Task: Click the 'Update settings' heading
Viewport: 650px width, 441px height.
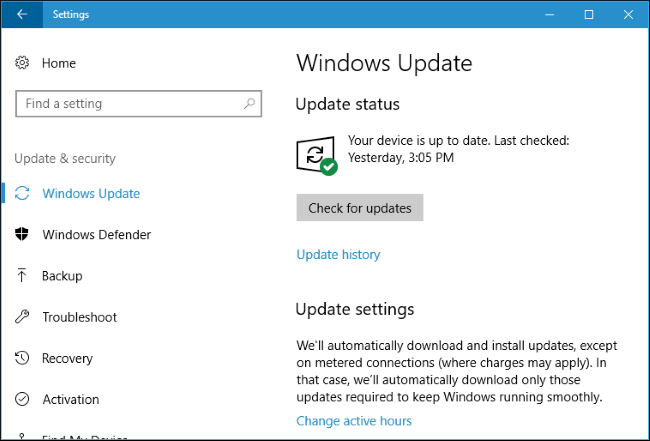Action: (x=355, y=309)
